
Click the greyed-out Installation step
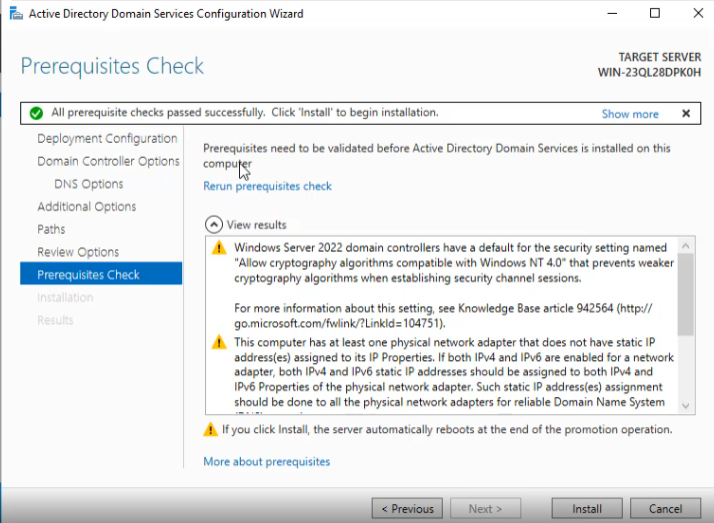point(65,297)
